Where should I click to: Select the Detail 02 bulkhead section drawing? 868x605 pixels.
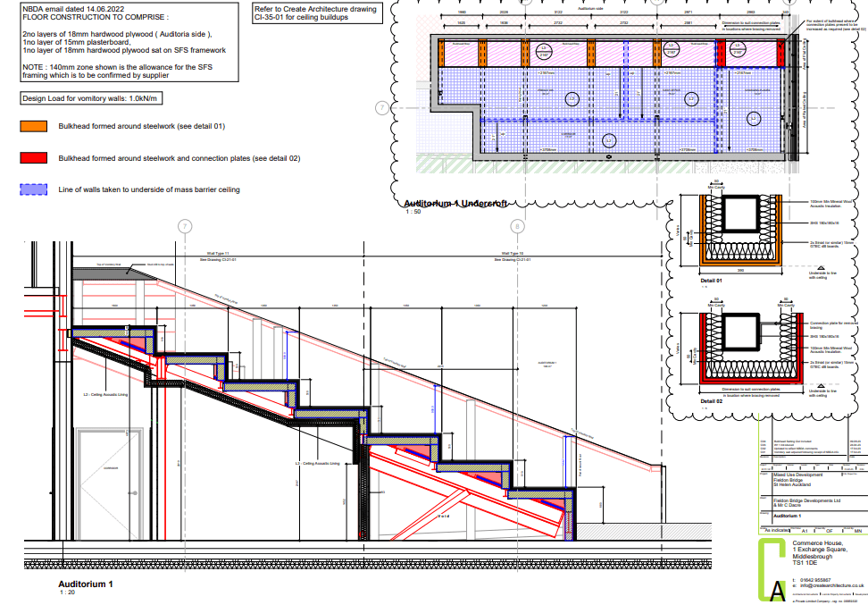click(x=739, y=349)
